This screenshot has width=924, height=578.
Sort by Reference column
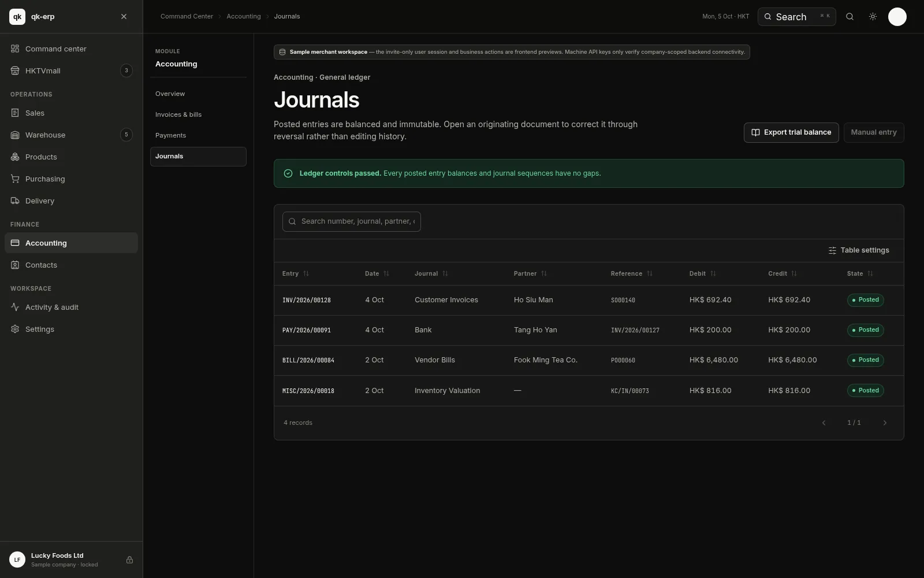(x=632, y=273)
